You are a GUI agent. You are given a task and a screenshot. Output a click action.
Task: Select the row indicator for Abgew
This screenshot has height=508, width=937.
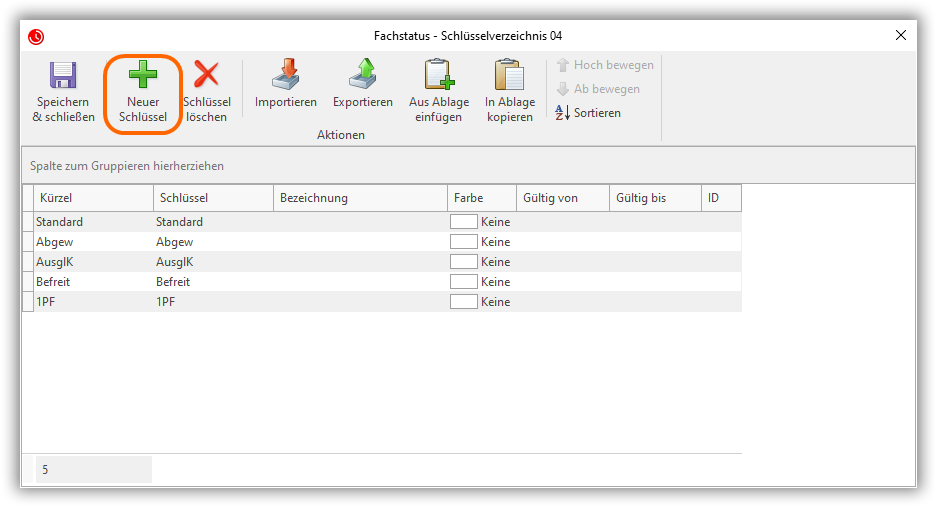(27, 242)
